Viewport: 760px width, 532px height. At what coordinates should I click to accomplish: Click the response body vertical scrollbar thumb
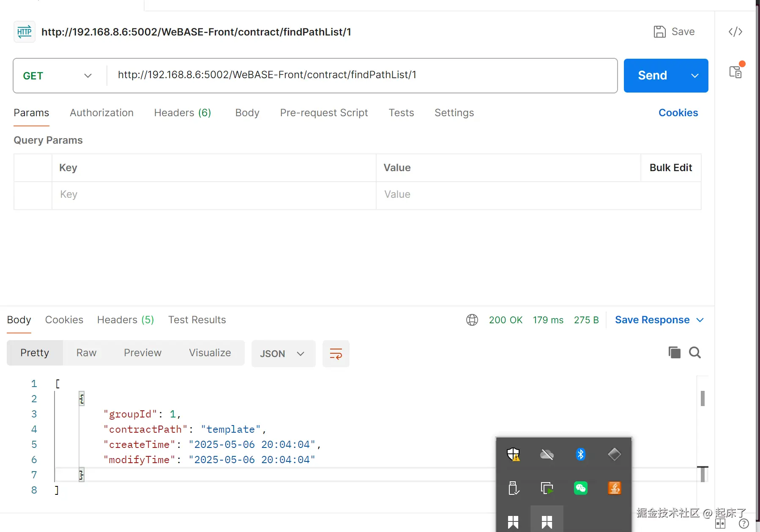click(703, 398)
